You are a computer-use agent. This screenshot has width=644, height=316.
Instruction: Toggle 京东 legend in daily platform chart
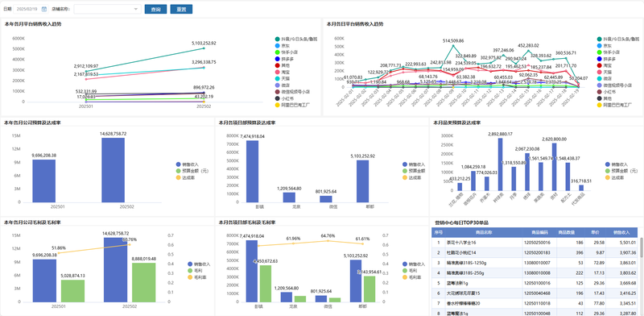point(605,46)
